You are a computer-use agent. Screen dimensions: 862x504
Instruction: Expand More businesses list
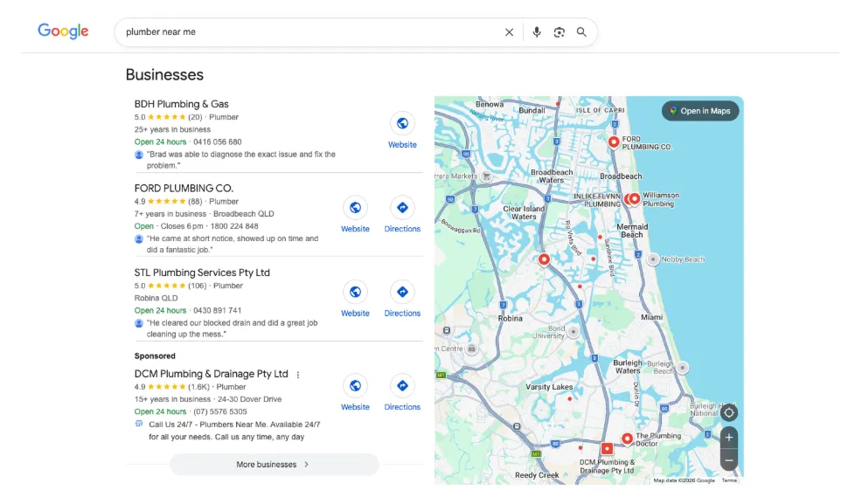(274, 465)
